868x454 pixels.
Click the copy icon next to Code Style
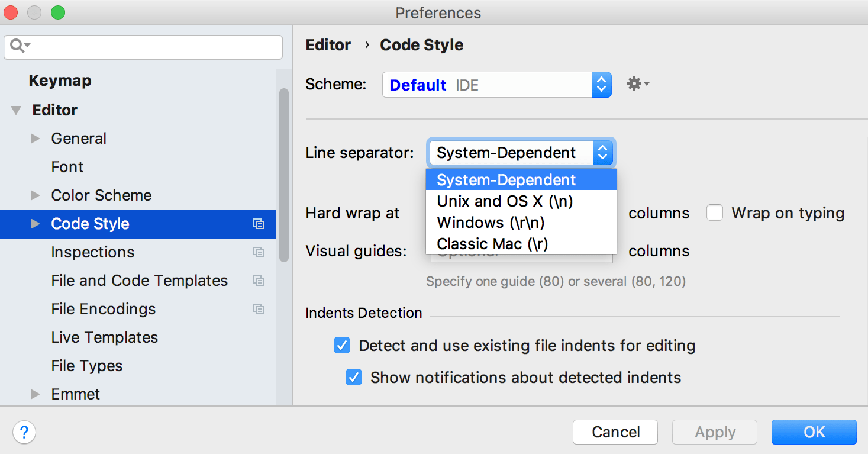pyautogui.click(x=259, y=224)
